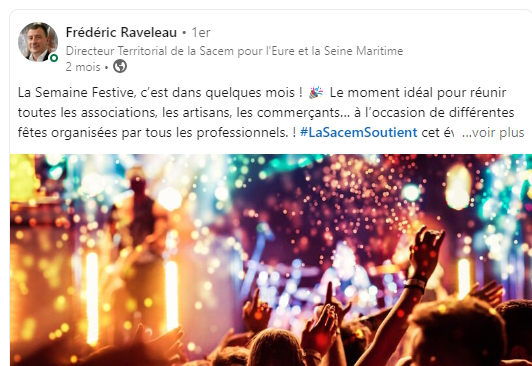Expand the post with …voir plus

tap(493, 132)
